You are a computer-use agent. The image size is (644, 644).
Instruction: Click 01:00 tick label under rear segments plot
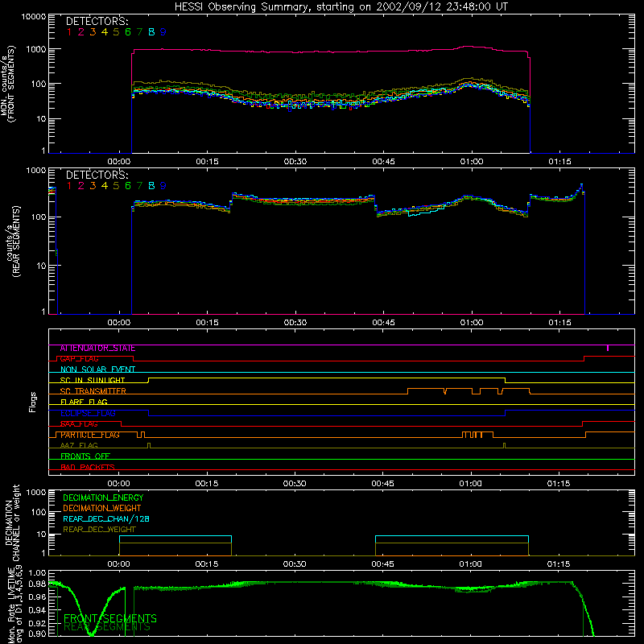pos(472,323)
